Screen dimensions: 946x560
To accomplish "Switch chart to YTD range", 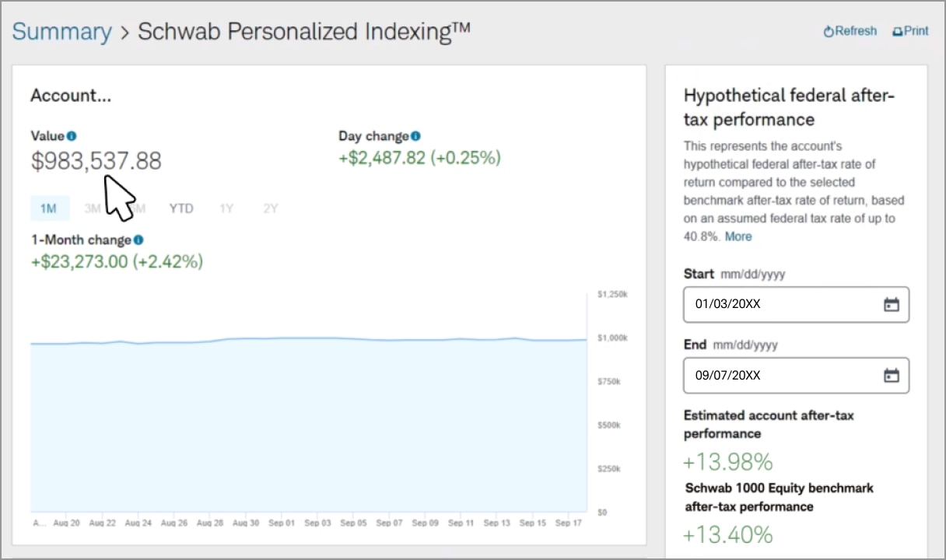I will [x=181, y=208].
